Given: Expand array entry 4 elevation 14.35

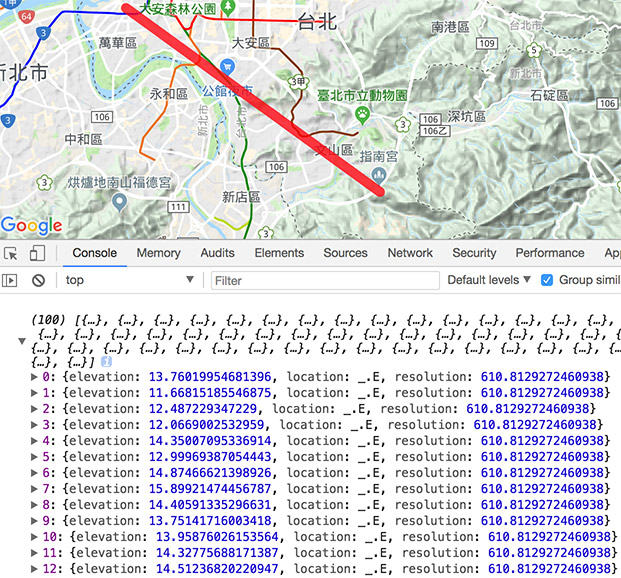Looking at the screenshot, I should pos(34,441).
